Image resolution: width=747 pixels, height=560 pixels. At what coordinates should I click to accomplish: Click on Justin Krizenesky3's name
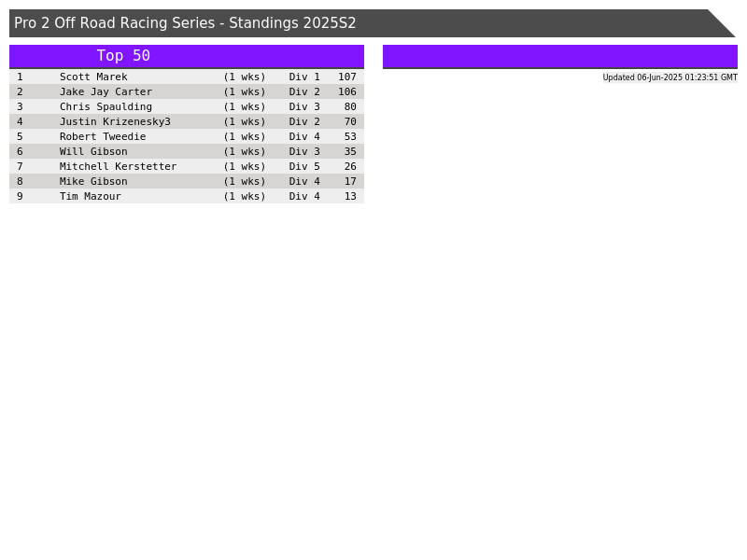tap(115, 122)
